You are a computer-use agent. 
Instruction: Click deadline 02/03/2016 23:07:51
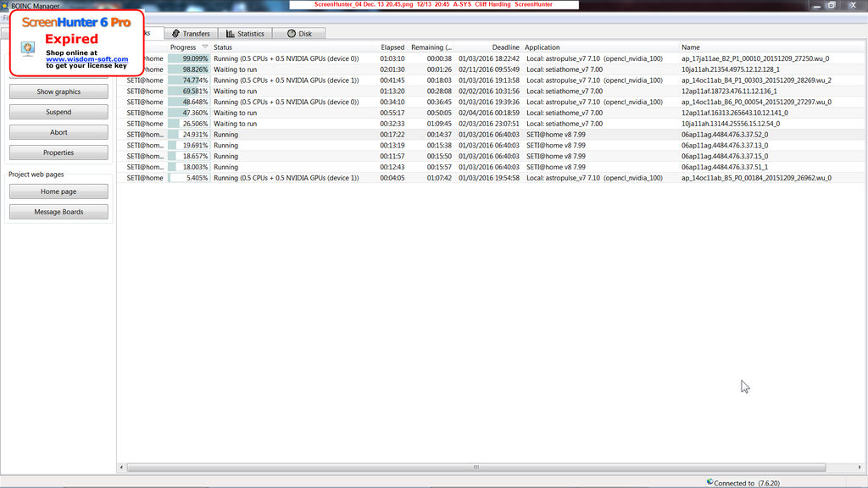click(489, 124)
